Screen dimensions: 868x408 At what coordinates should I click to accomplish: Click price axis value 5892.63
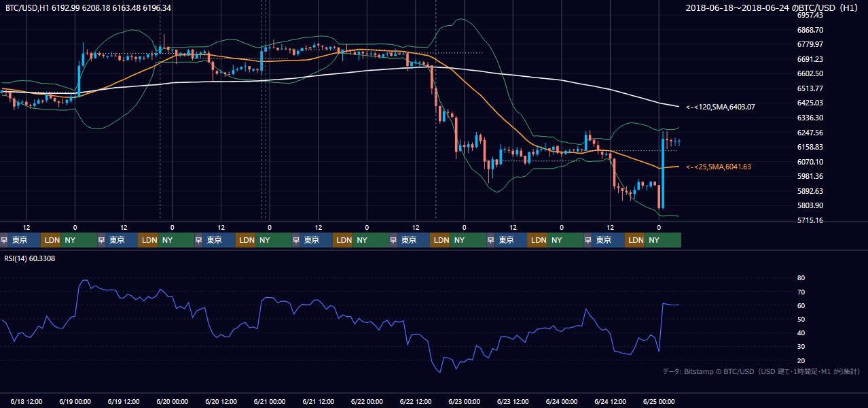point(810,191)
